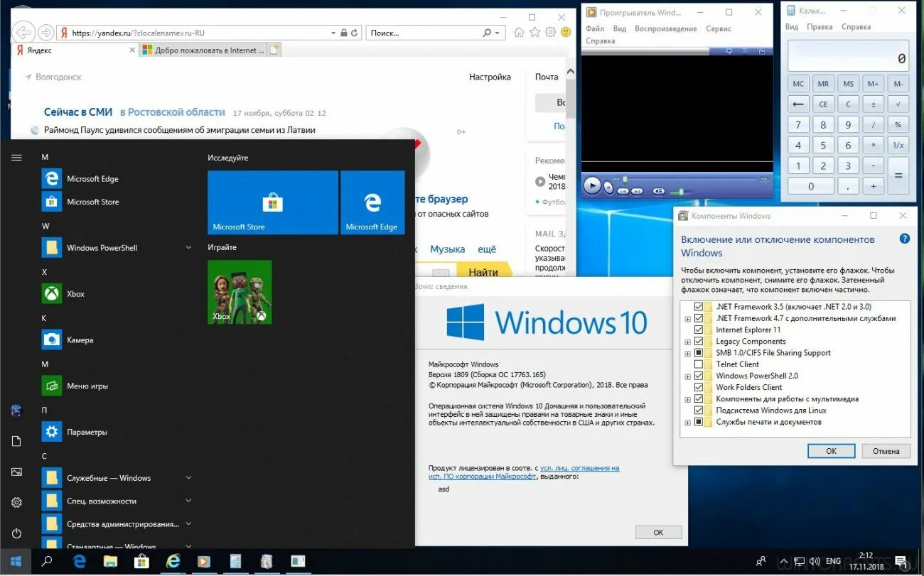Expand Службы печати и документов node
924x576 pixels.
click(687, 422)
